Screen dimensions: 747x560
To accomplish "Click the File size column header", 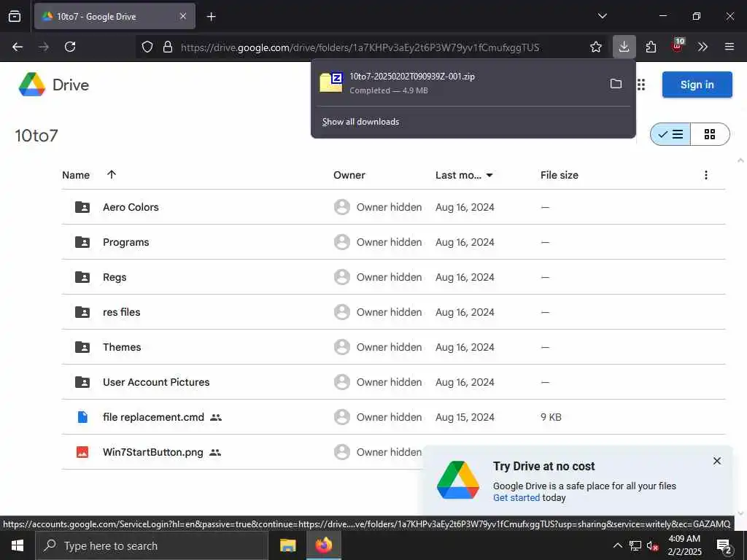I will (x=560, y=175).
